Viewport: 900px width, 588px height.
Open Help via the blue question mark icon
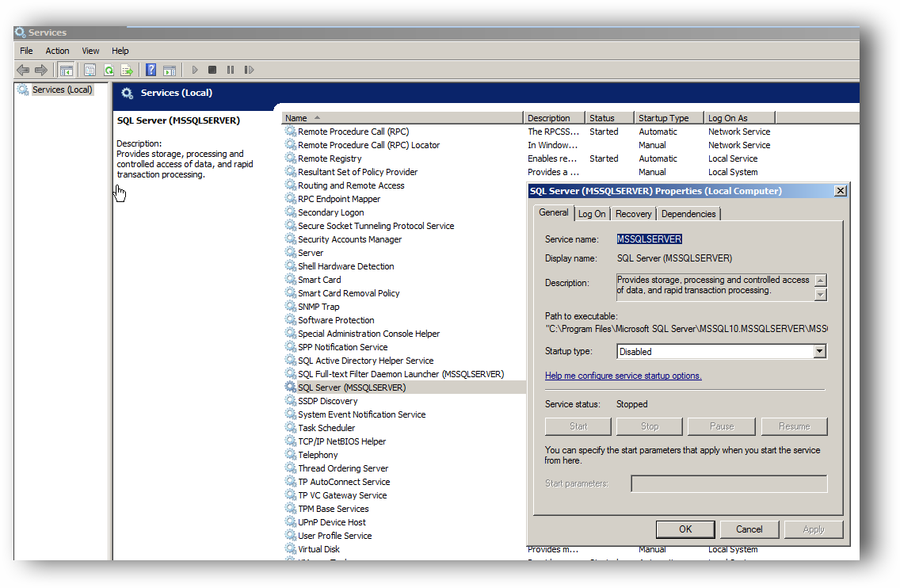click(x=151, y=70)
